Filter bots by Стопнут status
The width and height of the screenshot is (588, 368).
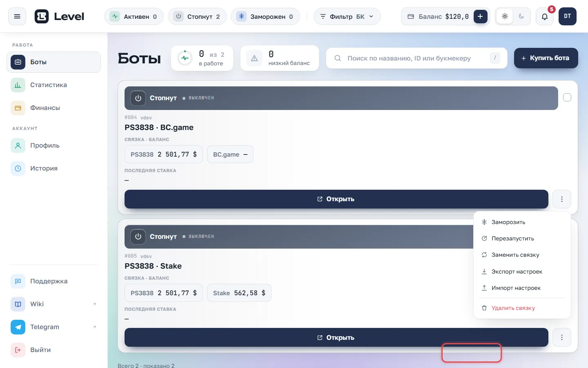coord(197,16)
